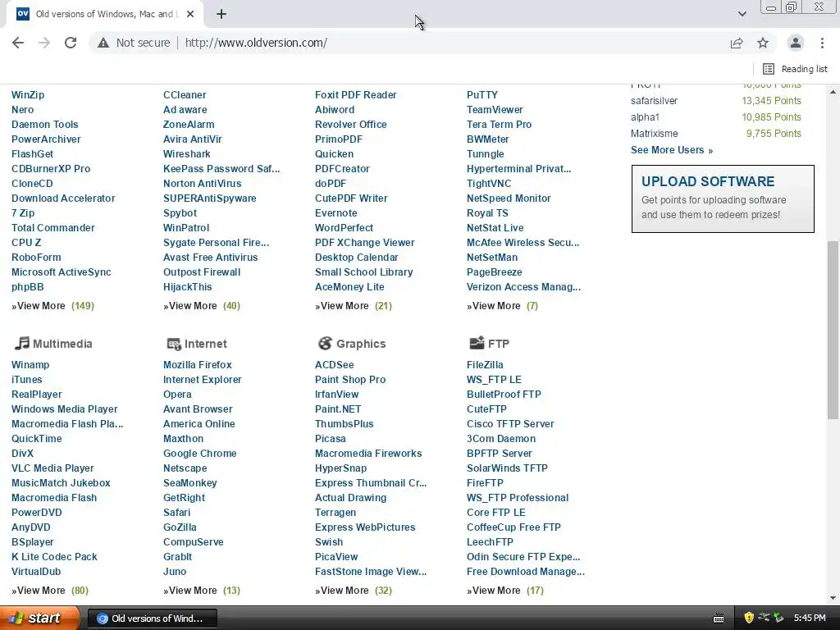This screenshot has height=630, width=840.
Task: Close the Old versions of Windows tab
Action: [x=190, y=14]
